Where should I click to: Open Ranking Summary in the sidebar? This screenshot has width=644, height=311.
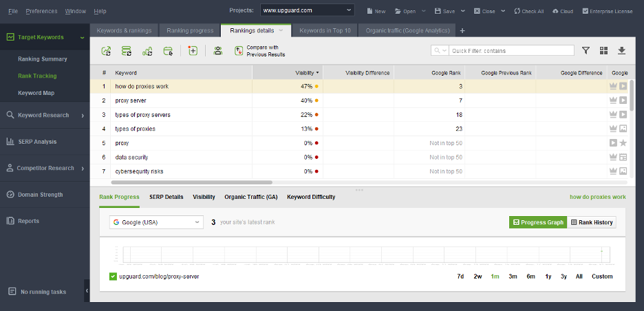[x=43, y=59]
